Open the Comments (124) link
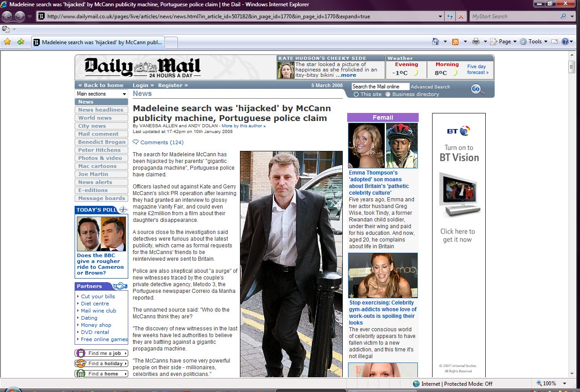Viewport: 580px width, 392px height. click(x=162, y=142)
